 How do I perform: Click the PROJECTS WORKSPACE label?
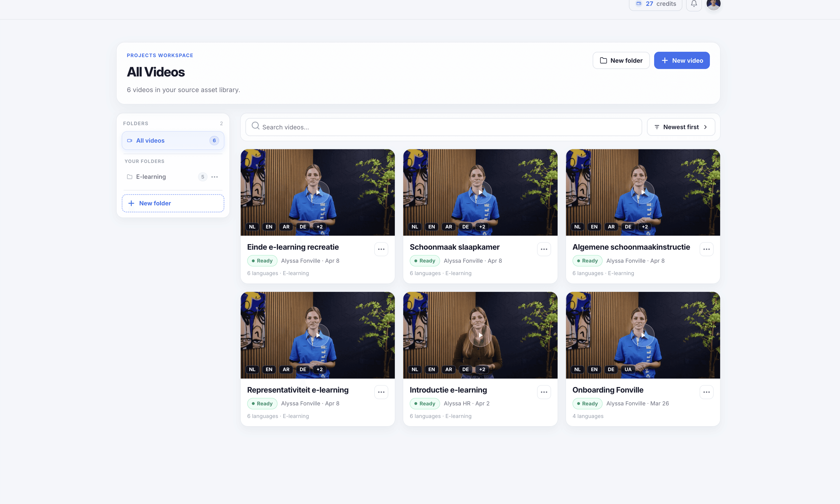160,55
